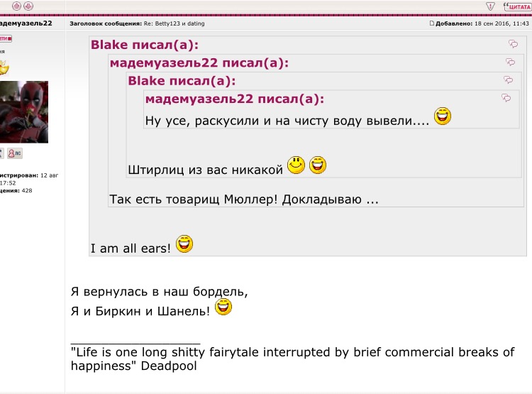Report this post via warning triangle icon
532x394 pixels.
pos(490,6)
